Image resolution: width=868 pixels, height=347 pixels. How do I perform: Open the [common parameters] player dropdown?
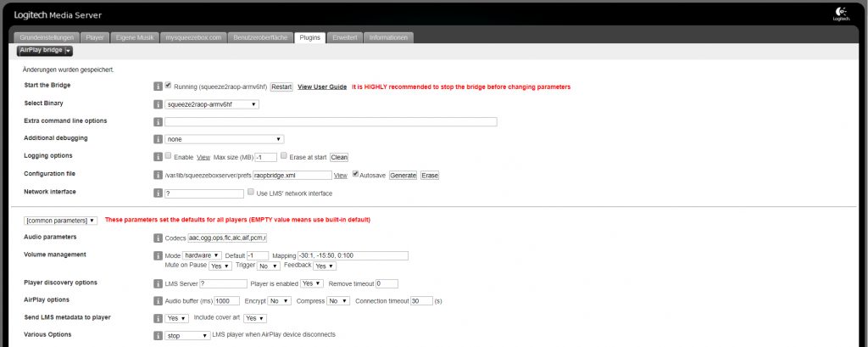pyautogui.click(x=60, y=221)
